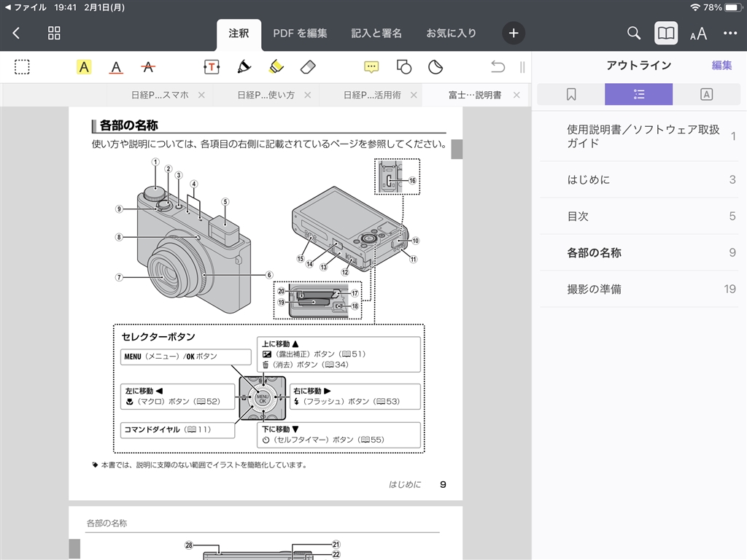Pick the eraser tool

point(308,67)
